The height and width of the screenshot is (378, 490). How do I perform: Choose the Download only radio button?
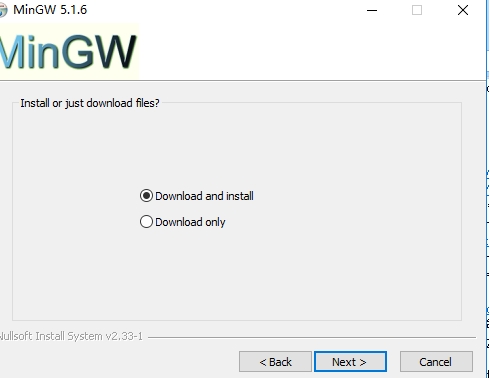click(146, 222)
